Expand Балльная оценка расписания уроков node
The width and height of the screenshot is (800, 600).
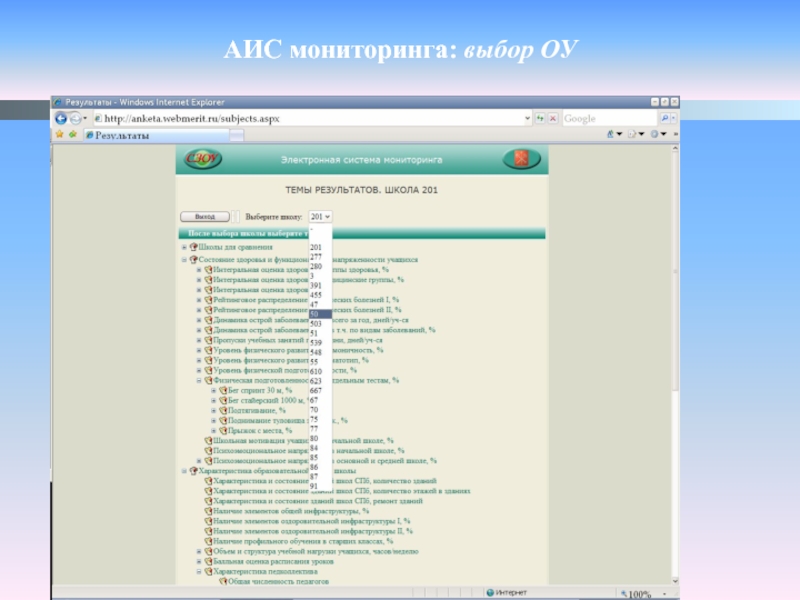point(199,562)
